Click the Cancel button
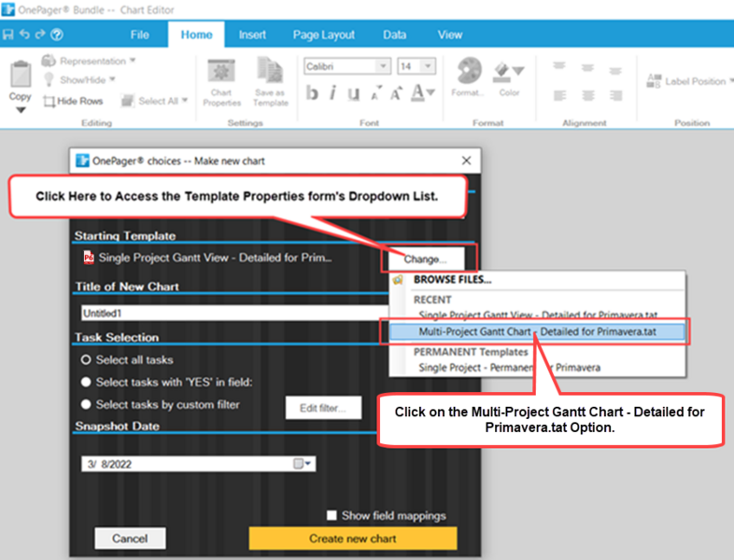 click(130, 539)
